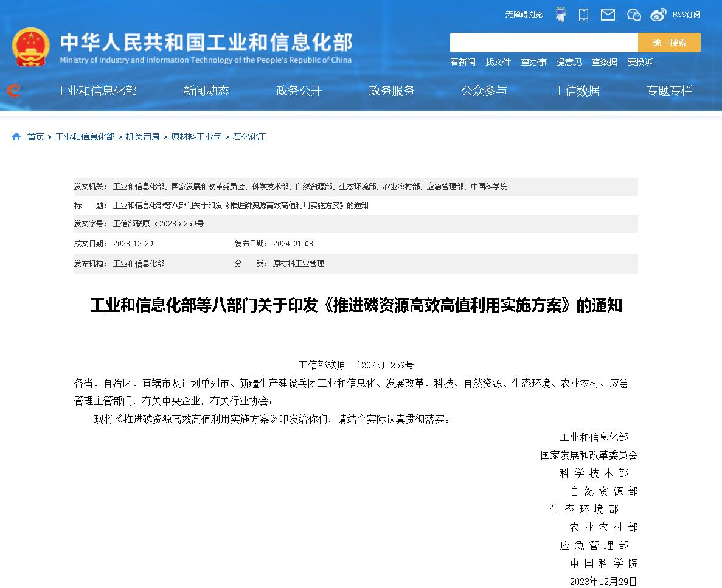The image size is (722, 588).
Task: Open 专题专栏 navigation item
Action: pos(669,91)
